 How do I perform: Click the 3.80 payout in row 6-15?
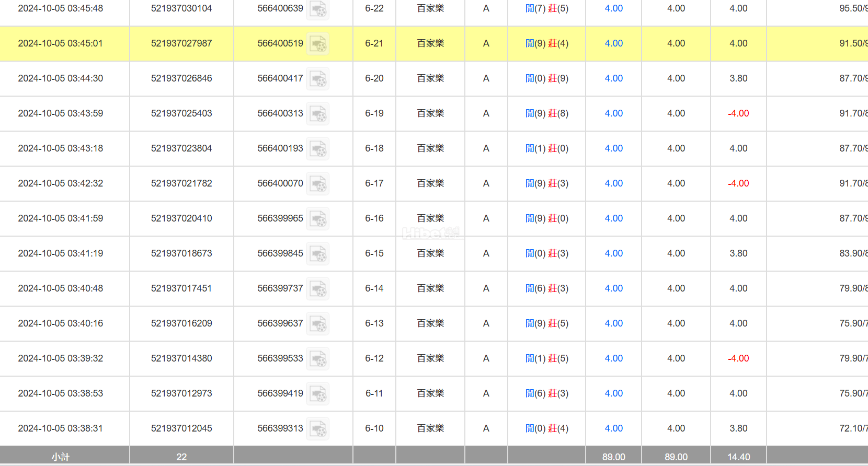coord(738,253)
